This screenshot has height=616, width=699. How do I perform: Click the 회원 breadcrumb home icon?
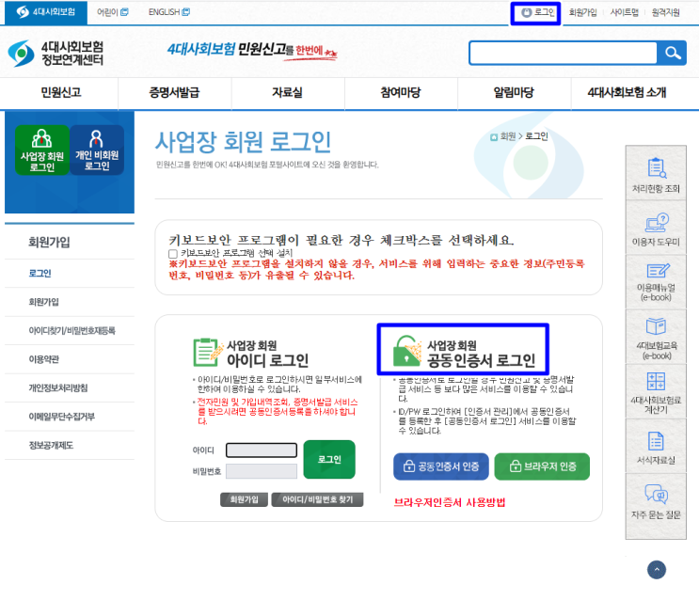tap(494, 137)
